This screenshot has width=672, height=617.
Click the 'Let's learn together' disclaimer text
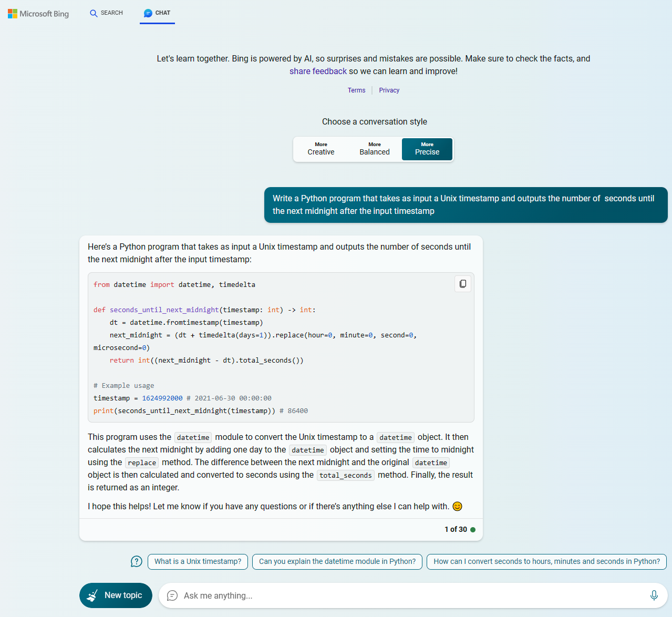(374, 65)
